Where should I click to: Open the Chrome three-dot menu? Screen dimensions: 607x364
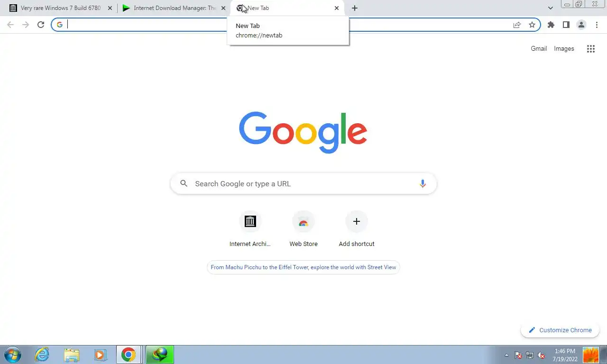(597, 25)
